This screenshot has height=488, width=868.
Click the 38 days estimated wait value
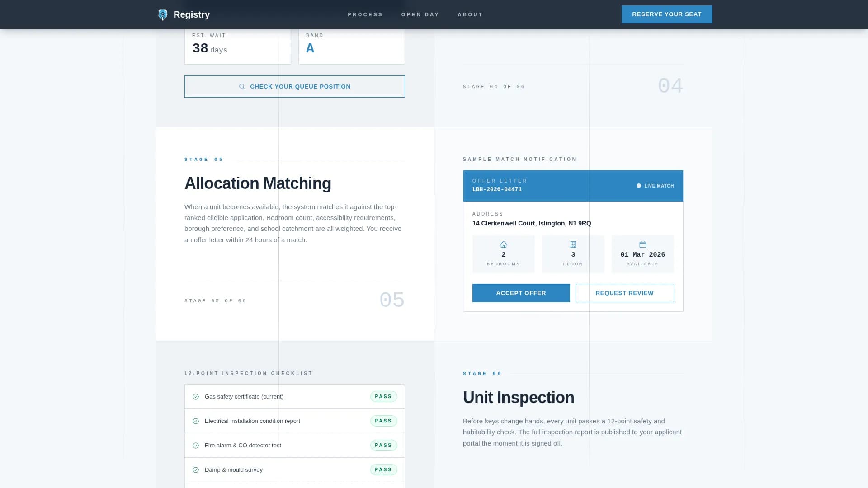click(210, 48)
